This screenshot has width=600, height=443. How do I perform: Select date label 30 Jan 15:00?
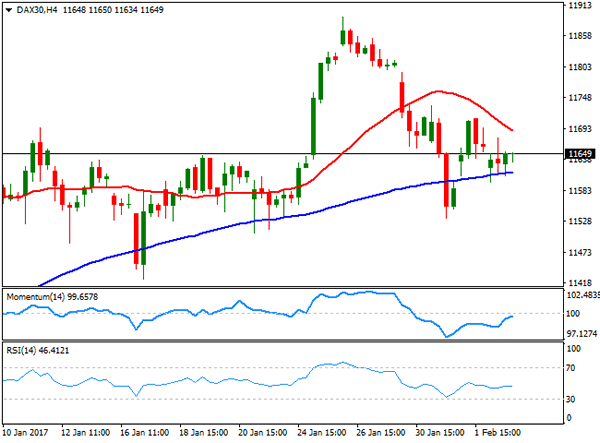tap(440, 433)
